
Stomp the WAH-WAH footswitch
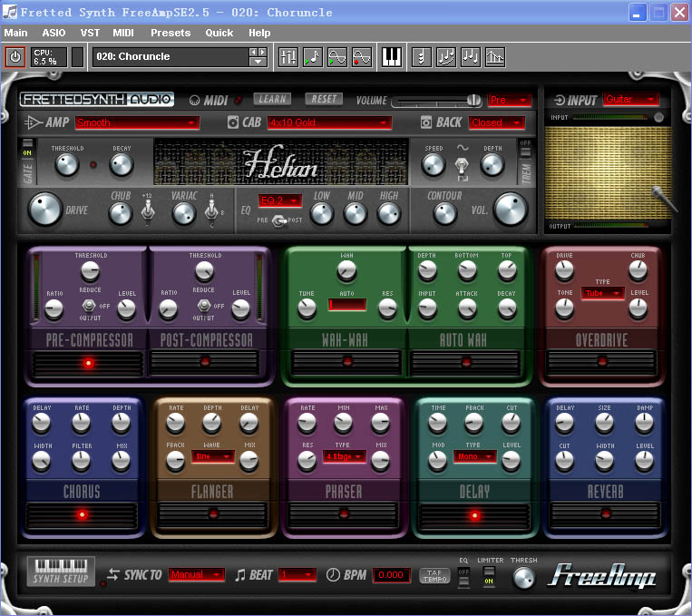pos(346,363)
